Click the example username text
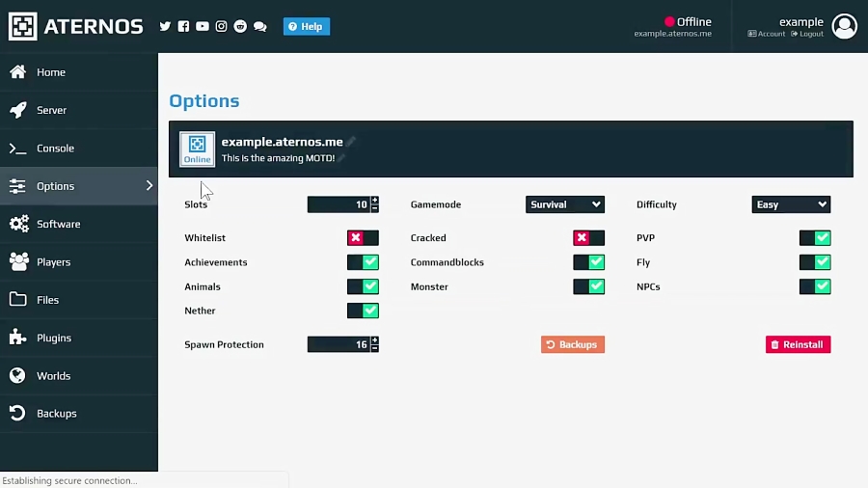The image size is (868, 488). 801,22
